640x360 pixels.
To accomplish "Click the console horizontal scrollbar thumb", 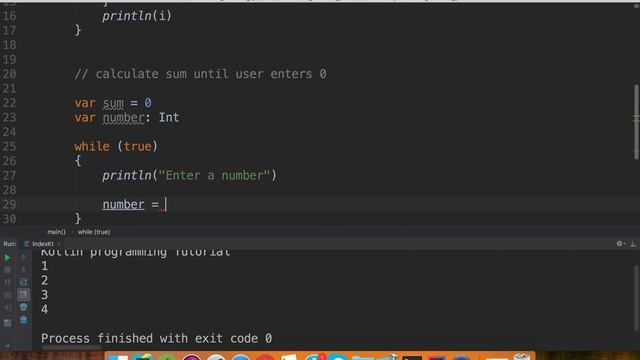I will 71,348.
